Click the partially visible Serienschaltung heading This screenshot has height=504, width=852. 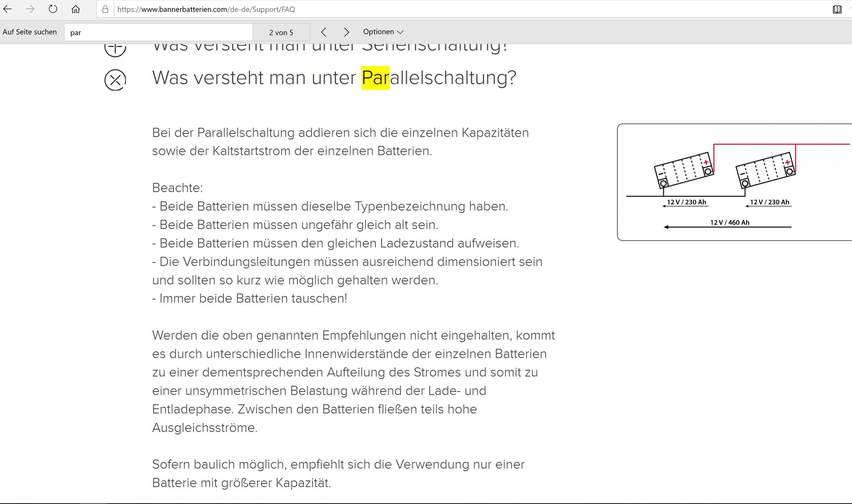pyautogui.click(x=329, y=47)
